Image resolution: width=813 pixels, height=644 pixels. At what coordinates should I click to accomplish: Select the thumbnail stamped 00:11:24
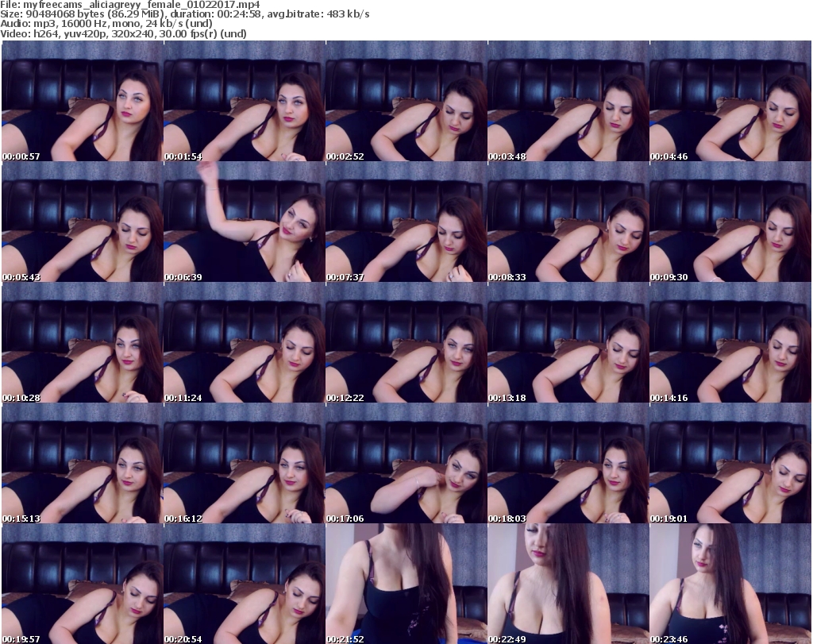coord(245,343)
